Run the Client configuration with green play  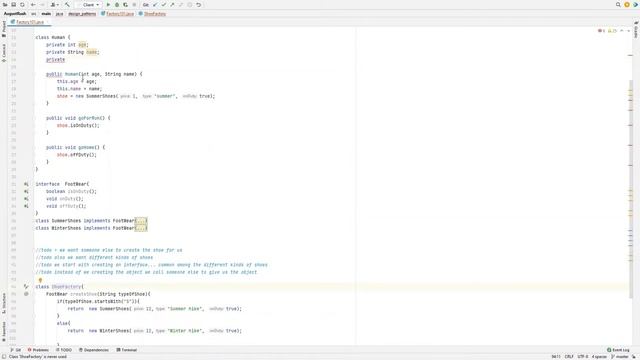click(108, 4)
